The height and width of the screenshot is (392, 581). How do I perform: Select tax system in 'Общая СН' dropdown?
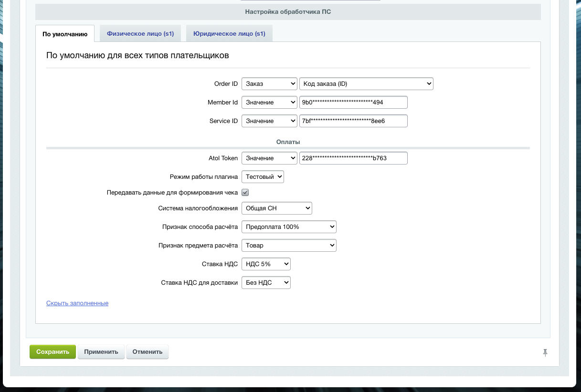tap(276, 208)
